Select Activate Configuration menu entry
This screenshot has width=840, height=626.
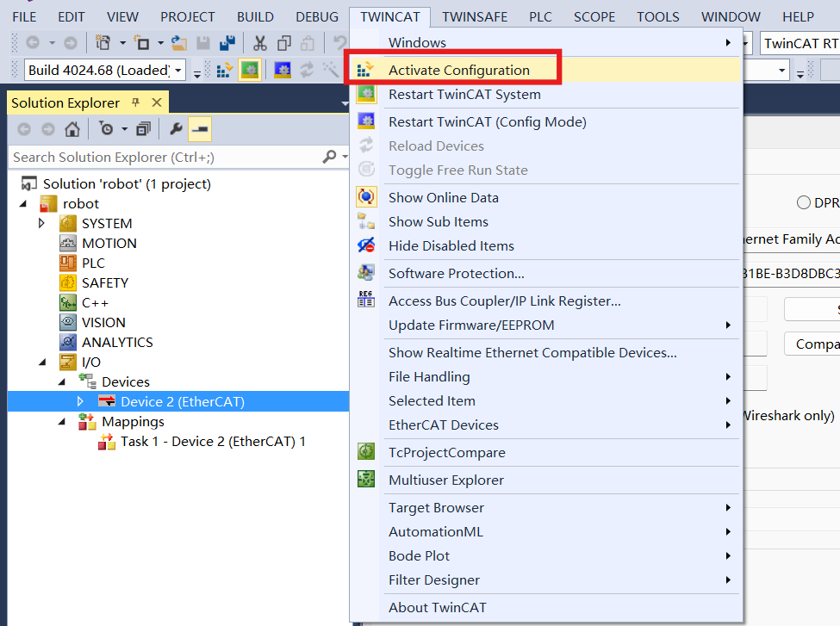point(458,70)
